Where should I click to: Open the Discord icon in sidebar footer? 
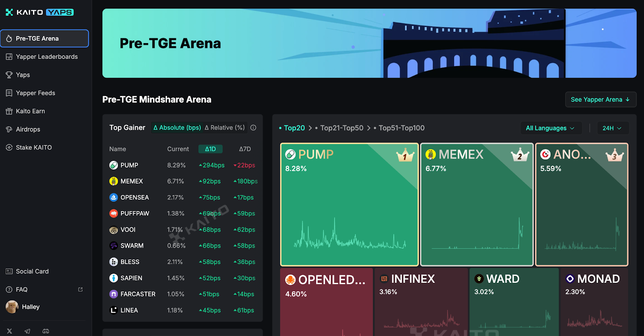[46, 331]
